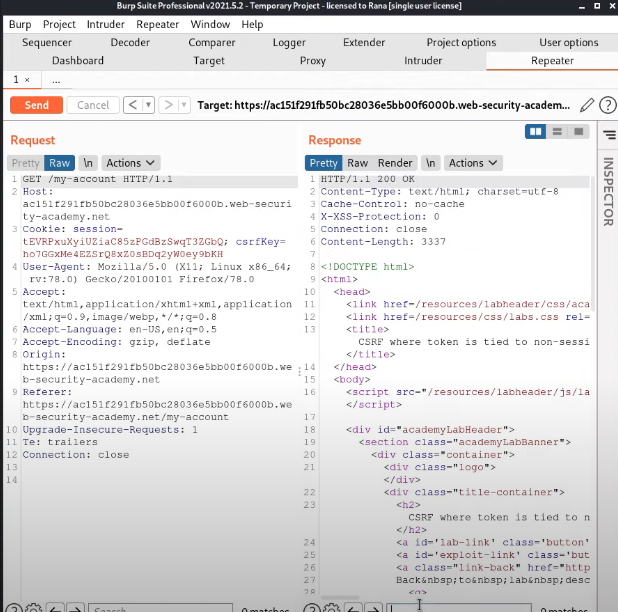This screenshot has height=612, width=618.
Task: Select Repeater tab 1
Action: tap(16, 80)
